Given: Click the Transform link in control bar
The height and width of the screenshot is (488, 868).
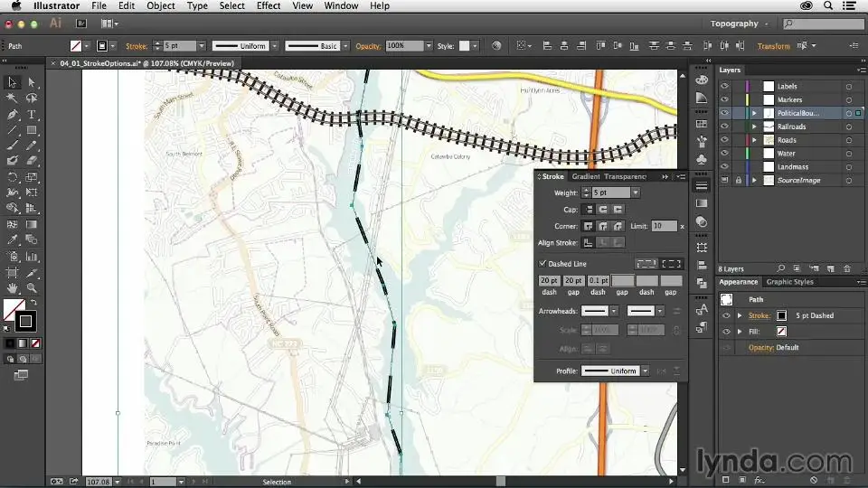Looking at the screenshot, I should point(773,46).
